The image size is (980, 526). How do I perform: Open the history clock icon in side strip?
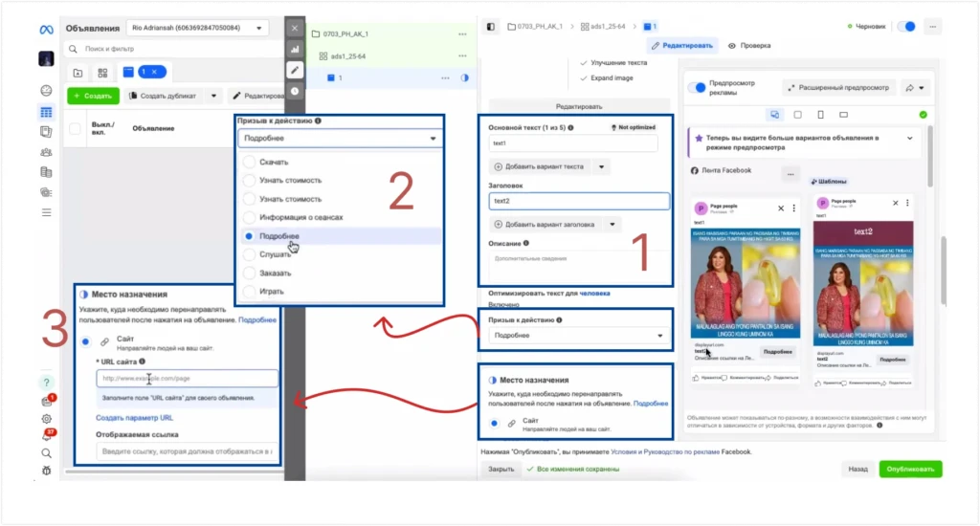(295, 91)
